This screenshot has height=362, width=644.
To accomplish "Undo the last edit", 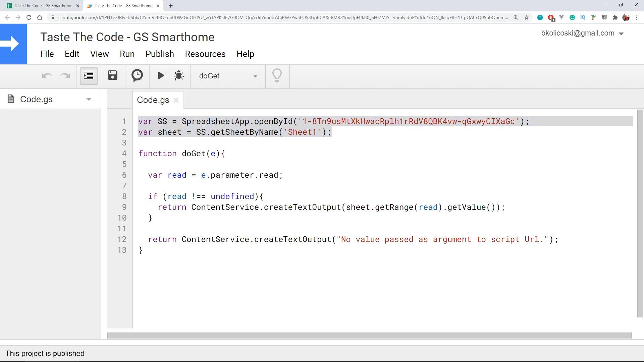I will (47, 76).
